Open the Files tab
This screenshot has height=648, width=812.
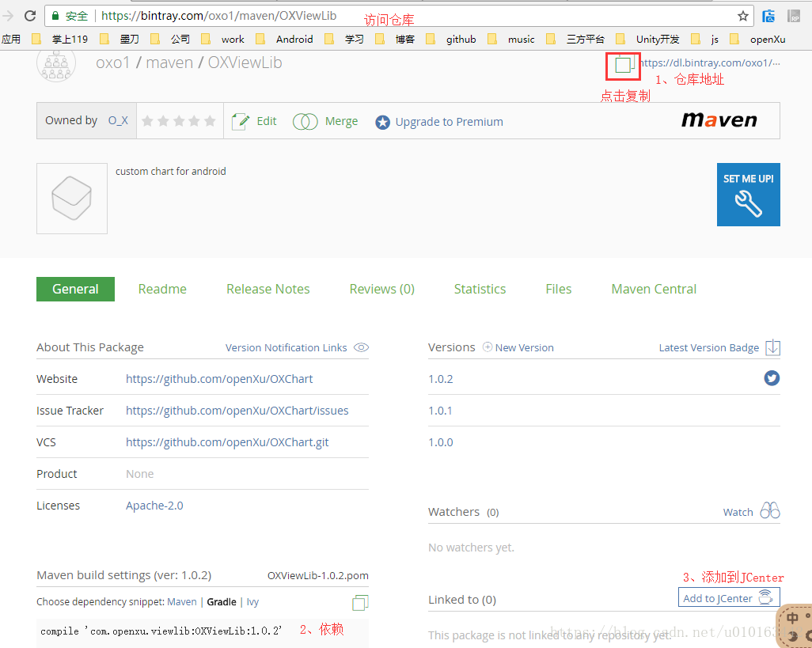[x=558, y=289]
